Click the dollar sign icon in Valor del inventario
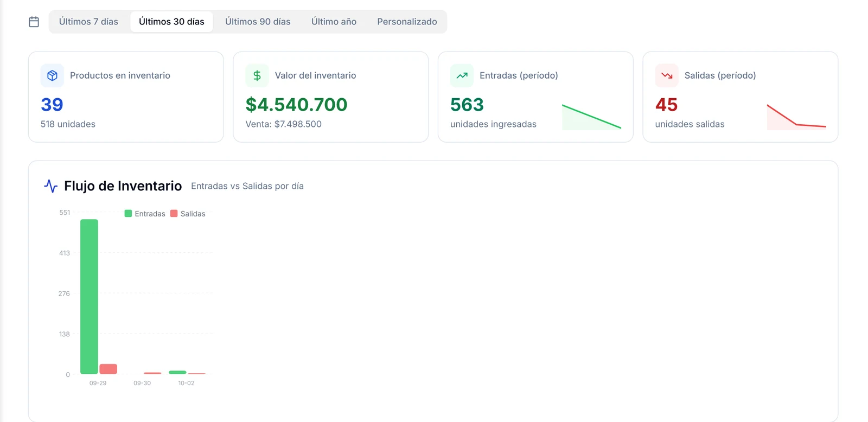Screen dimensions: 868x422 257,75
